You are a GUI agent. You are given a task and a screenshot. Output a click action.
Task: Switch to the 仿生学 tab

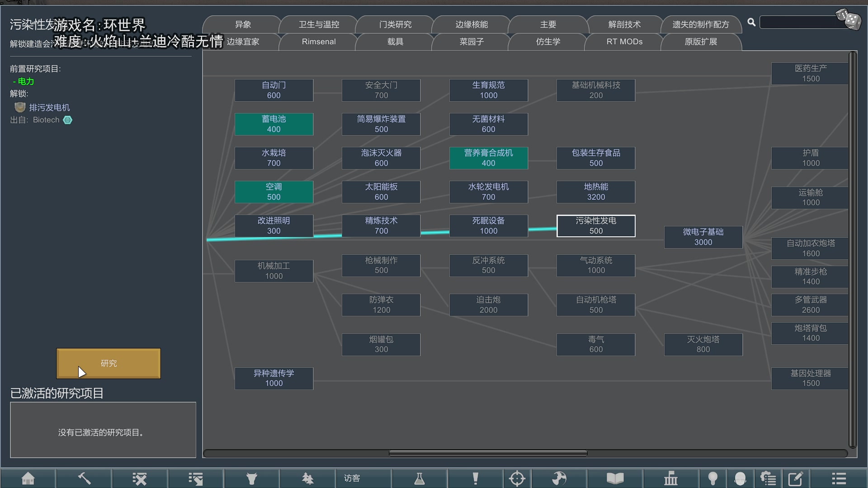click(x=548, y=42)
